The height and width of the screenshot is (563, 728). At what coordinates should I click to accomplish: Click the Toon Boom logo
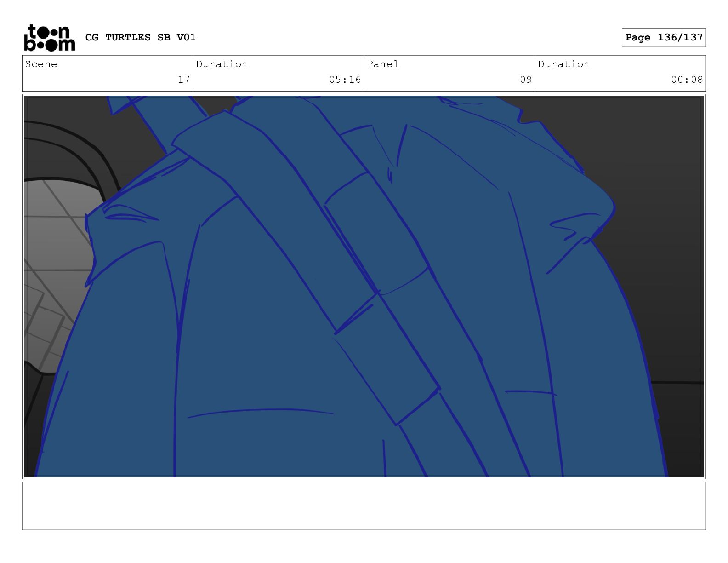point(49,38)
